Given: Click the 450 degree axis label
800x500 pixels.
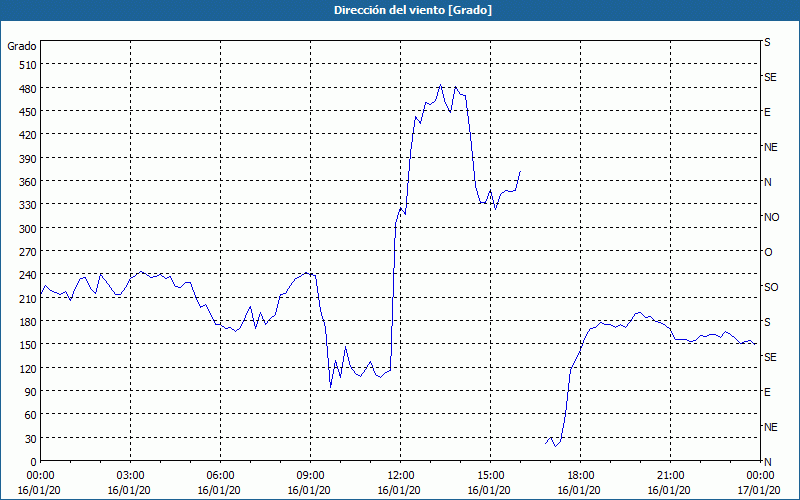Looking at the screenshot, I should point(28,112).
